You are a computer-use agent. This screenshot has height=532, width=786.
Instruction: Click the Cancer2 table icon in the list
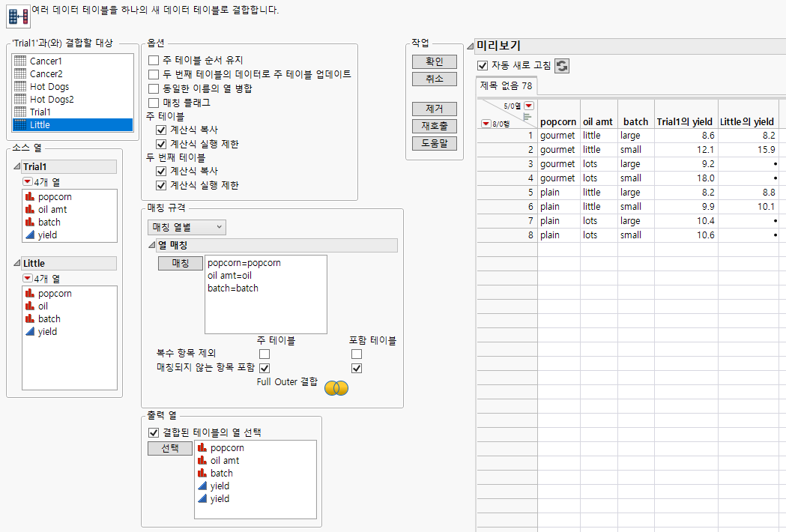20,73
